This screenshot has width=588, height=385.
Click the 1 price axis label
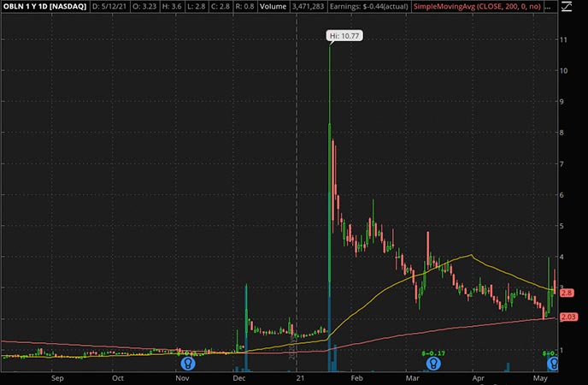[x=562, y=351]
